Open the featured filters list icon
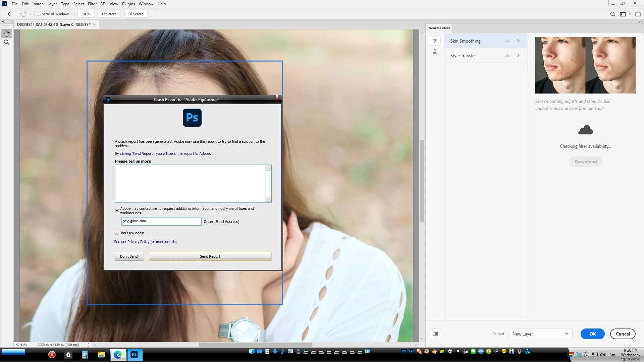644x362 pixels. (x=435, y=41)
